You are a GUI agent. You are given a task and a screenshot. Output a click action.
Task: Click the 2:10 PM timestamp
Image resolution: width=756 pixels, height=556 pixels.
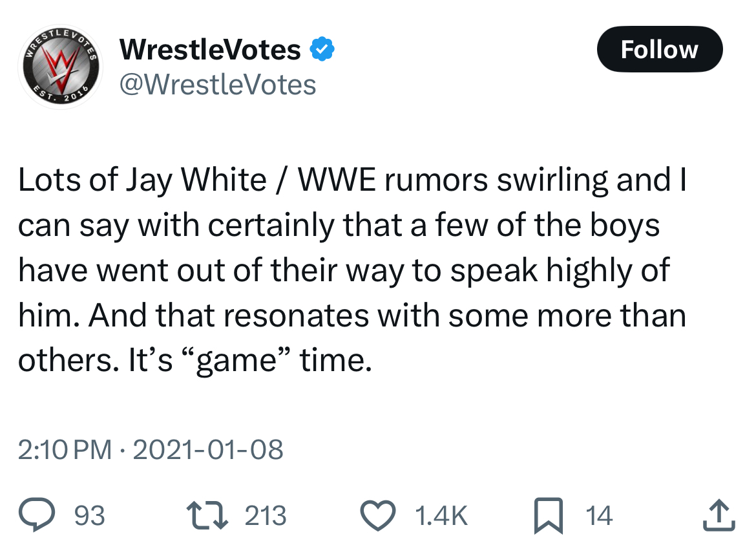(65, 449)
